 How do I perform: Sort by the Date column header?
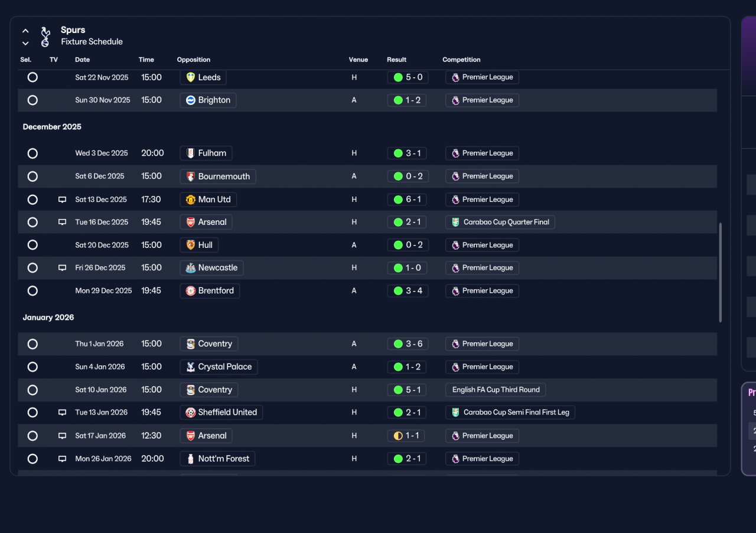(82, 60)
